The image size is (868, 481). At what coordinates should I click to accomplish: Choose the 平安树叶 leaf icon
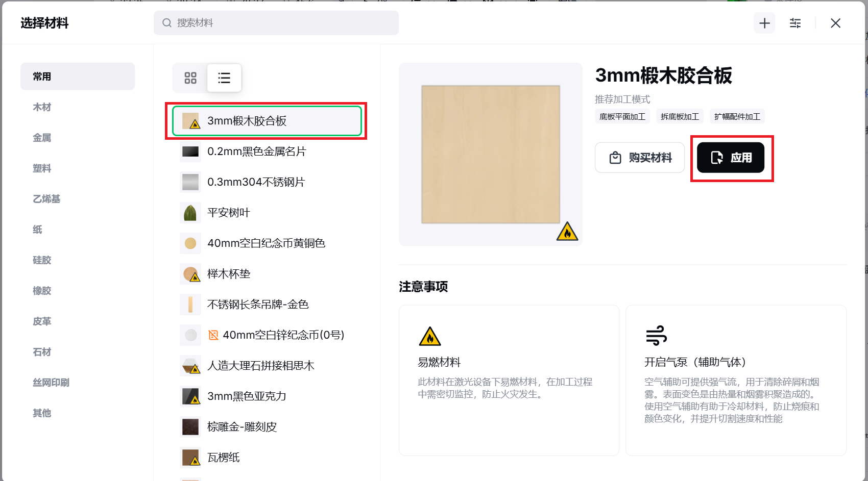pos(190,213)
